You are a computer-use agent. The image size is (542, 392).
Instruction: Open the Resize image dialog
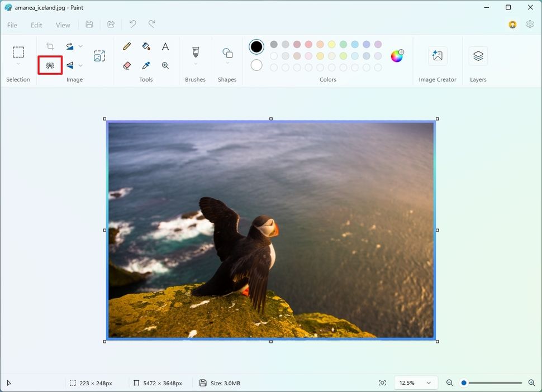tap(99, 55)
